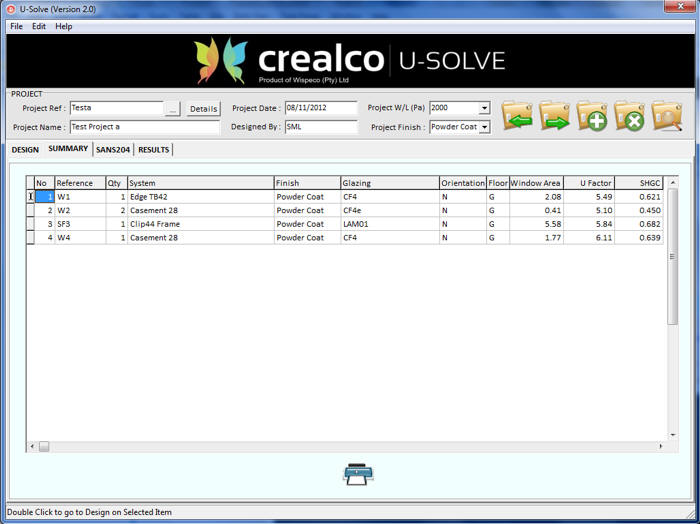Select the row marker for row 1
Viewport: 700px width, 524px height.
[x=30, y=197]
